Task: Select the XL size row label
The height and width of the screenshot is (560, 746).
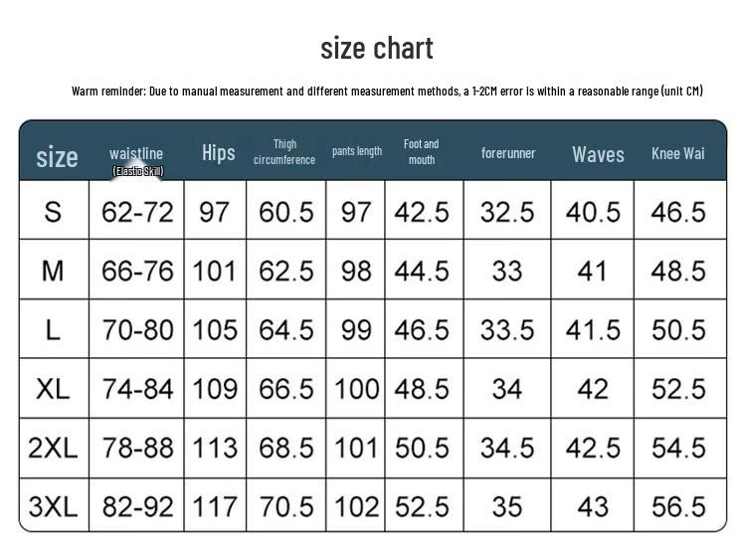Action: tap(53, 389)
